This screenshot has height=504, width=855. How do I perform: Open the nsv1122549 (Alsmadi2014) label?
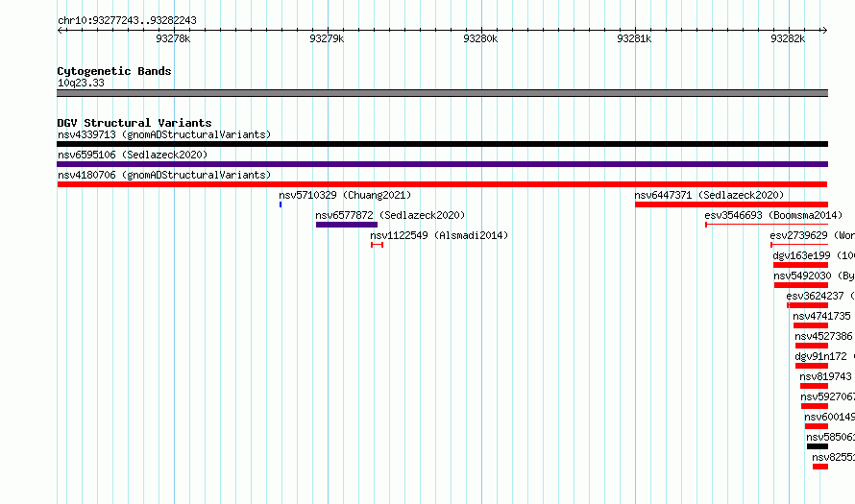tap(439, 235)
